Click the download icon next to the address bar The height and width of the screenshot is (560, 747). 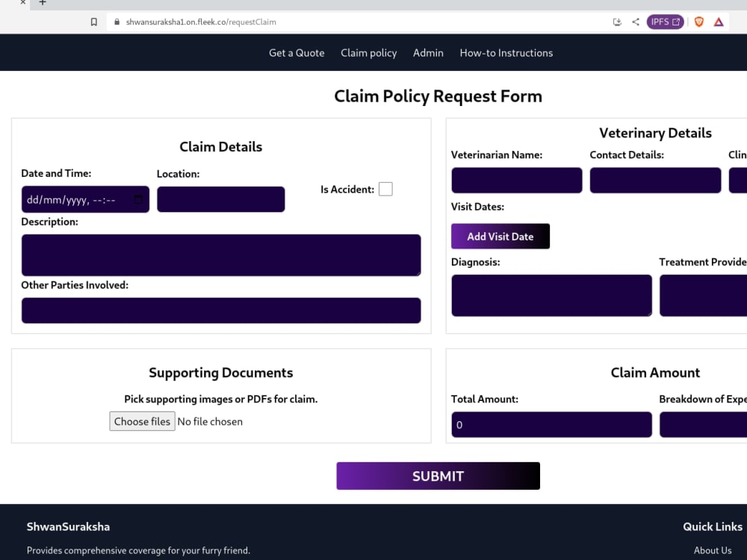click(617, 22)
